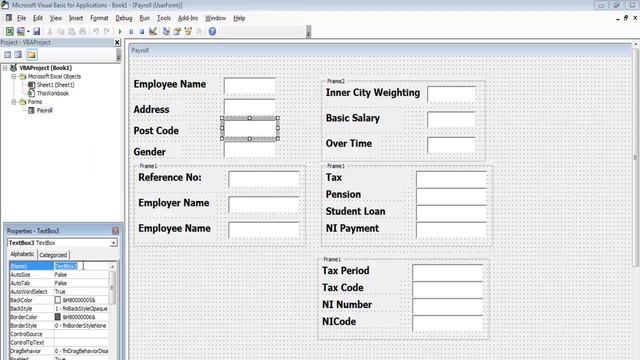The width and height of the screenshot is (640, 360).
Task: Click the Reset stop icon
Action: tap(142, 31)
